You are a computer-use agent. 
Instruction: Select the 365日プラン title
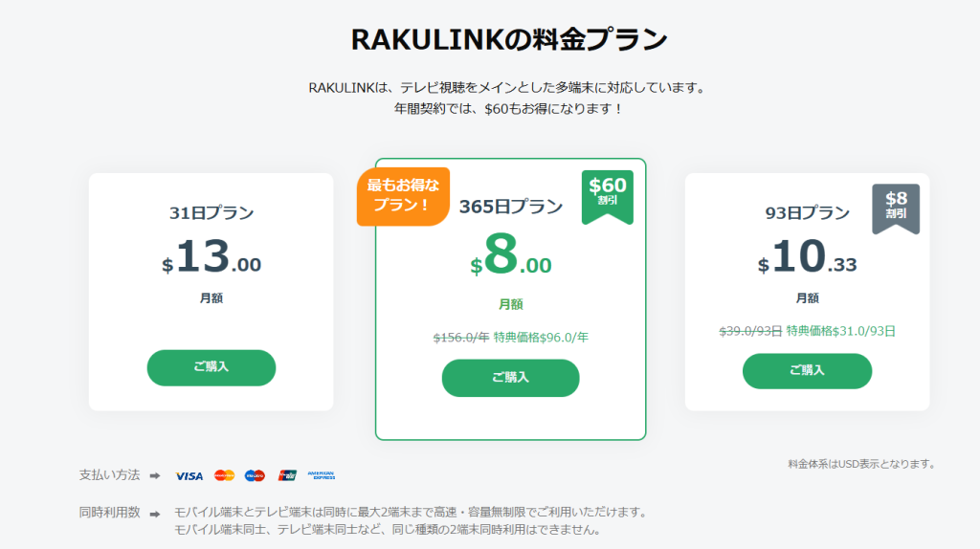pyautogui.click(x=510, y=207)
